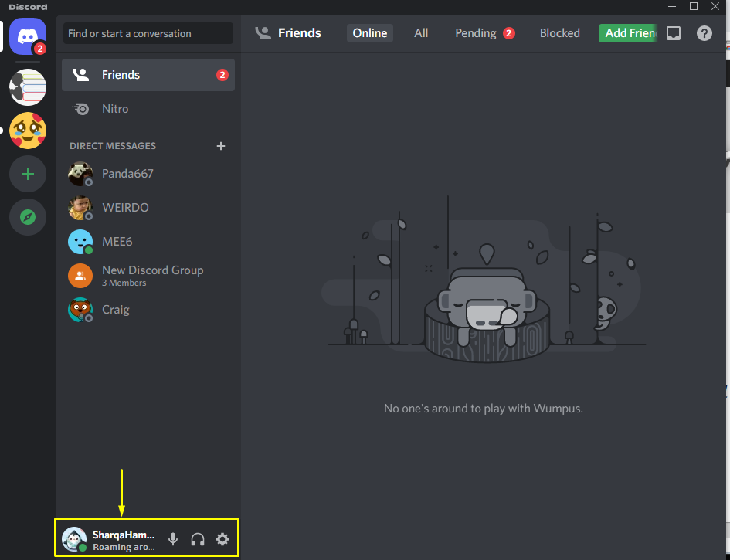Click the Pending tab's red badge

(509, 33)
